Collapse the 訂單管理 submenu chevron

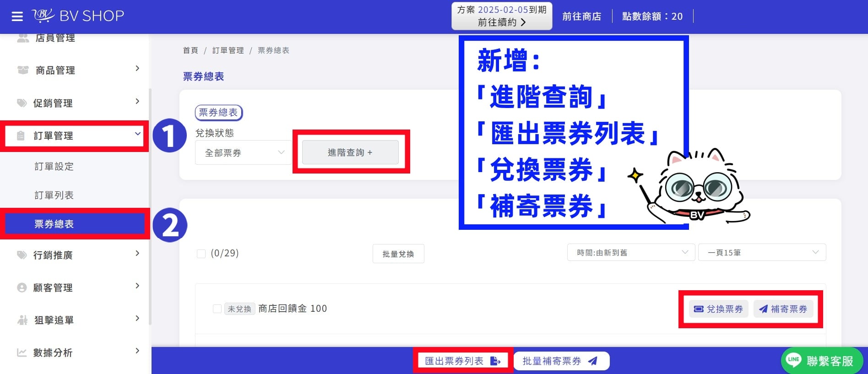[137, 134]
